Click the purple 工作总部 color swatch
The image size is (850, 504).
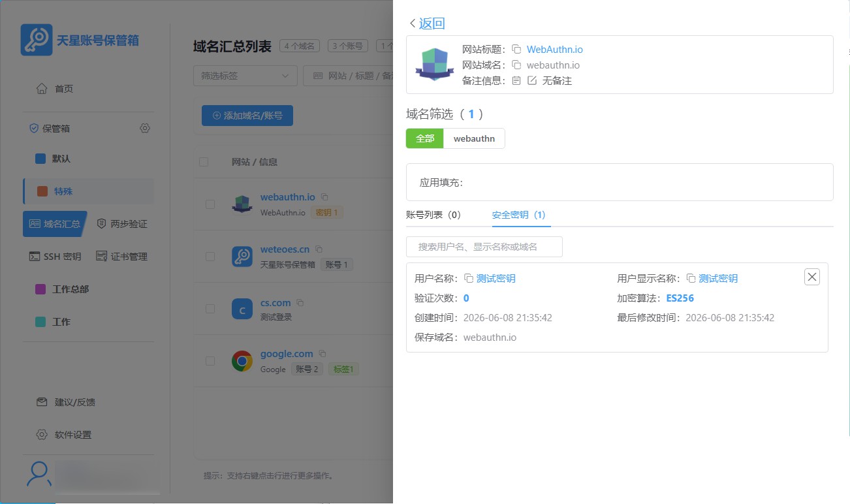click(x=40, y=289)
